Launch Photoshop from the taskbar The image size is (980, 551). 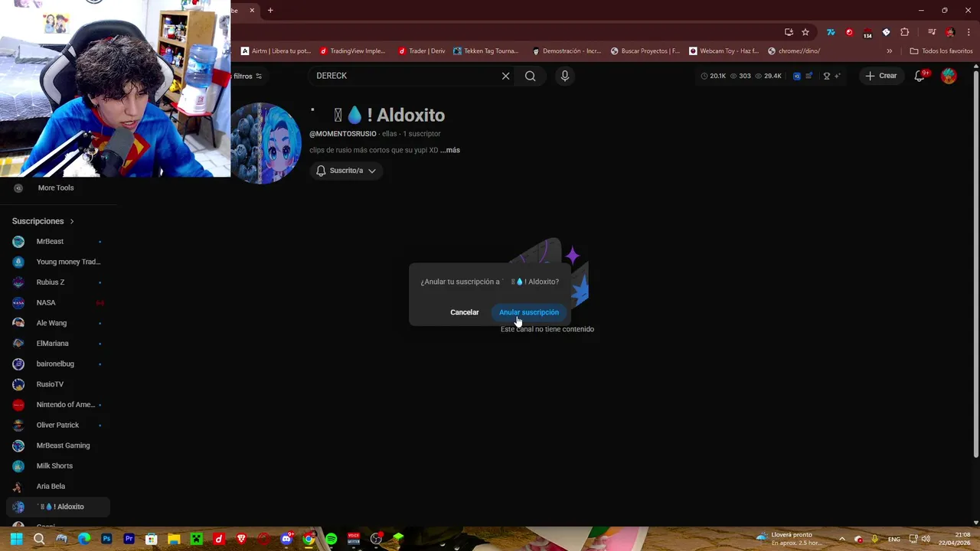pyautogui.click(x=106, y=539)
